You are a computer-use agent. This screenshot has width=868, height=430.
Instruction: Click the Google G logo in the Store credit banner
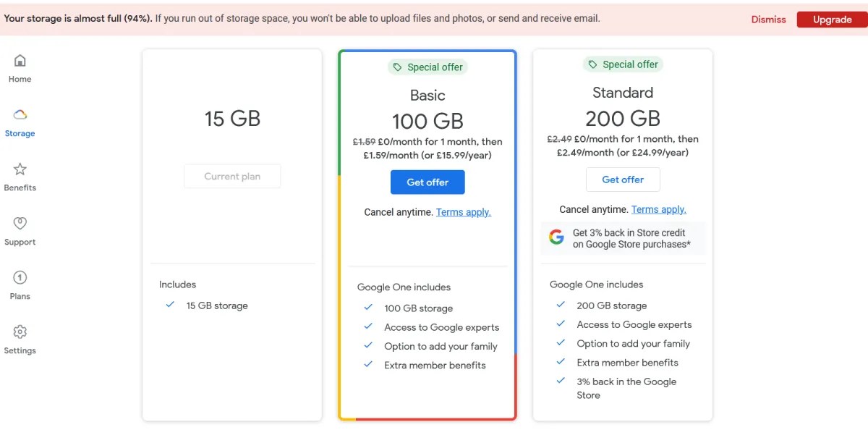tap(556, 237)
